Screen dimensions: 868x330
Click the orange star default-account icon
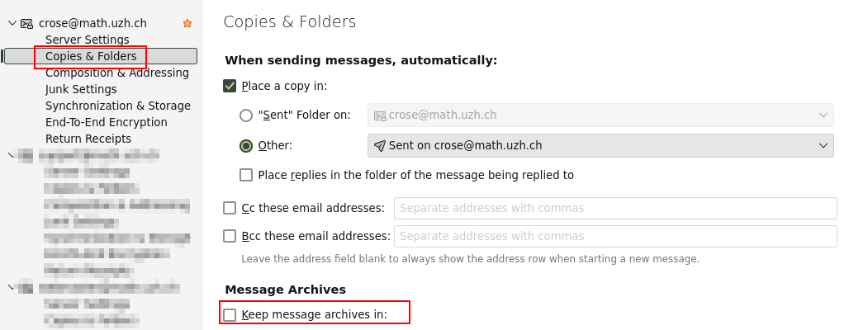coord(187,24)
